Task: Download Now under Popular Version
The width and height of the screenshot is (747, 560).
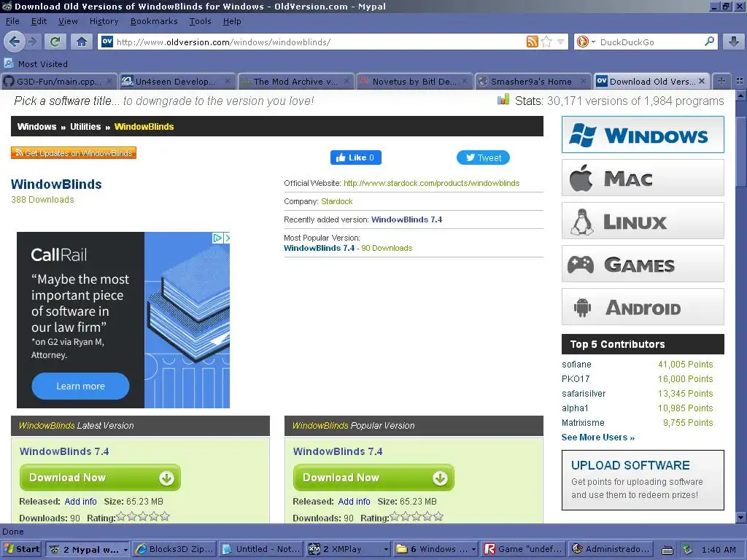Action: coord(373,478)
